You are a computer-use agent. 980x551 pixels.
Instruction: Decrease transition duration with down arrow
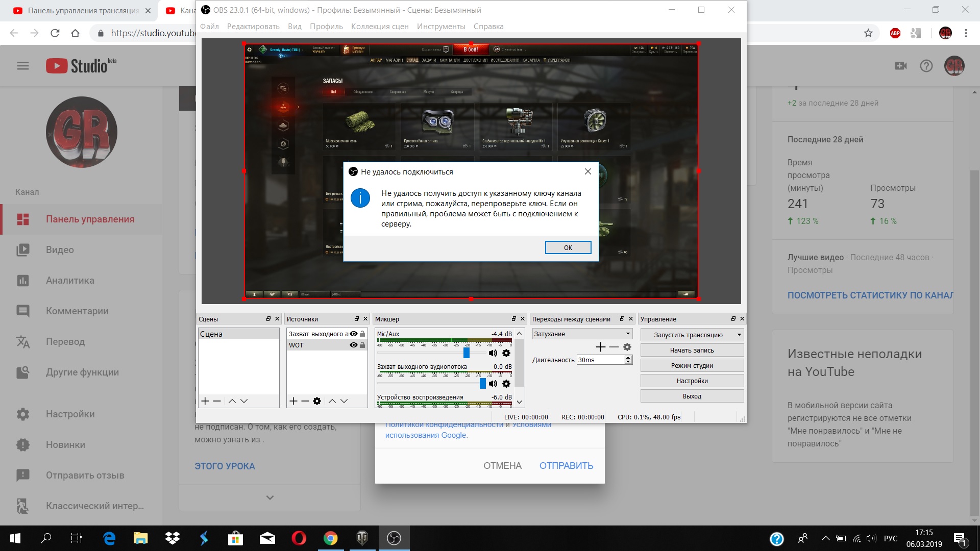tap(628, 362)
